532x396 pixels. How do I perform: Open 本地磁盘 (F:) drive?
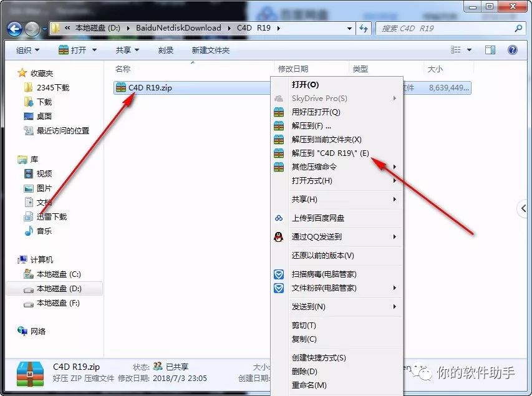tap(52, 302)
